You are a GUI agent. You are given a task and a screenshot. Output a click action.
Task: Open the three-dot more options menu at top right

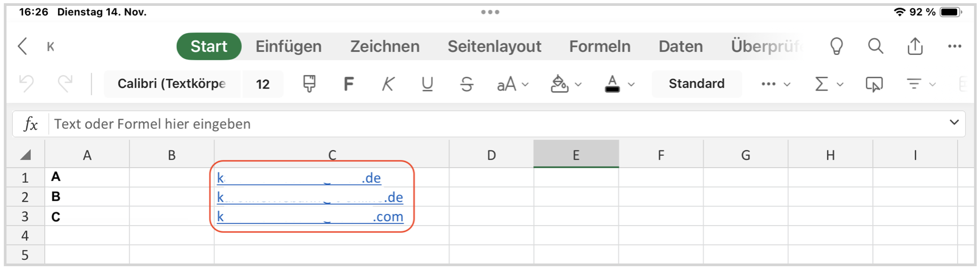pos(954,46)
